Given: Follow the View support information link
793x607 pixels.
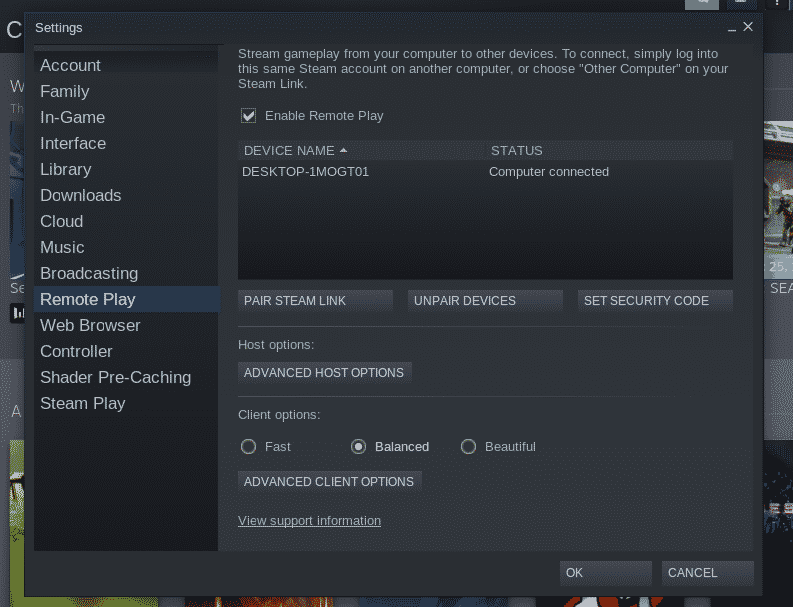Looking at the screenshot, I should pyautogui.click(x=310, y=521).
